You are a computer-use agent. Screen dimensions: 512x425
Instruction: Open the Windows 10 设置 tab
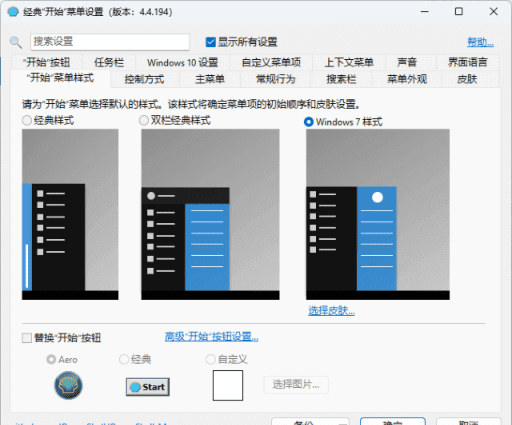[183, 62]
